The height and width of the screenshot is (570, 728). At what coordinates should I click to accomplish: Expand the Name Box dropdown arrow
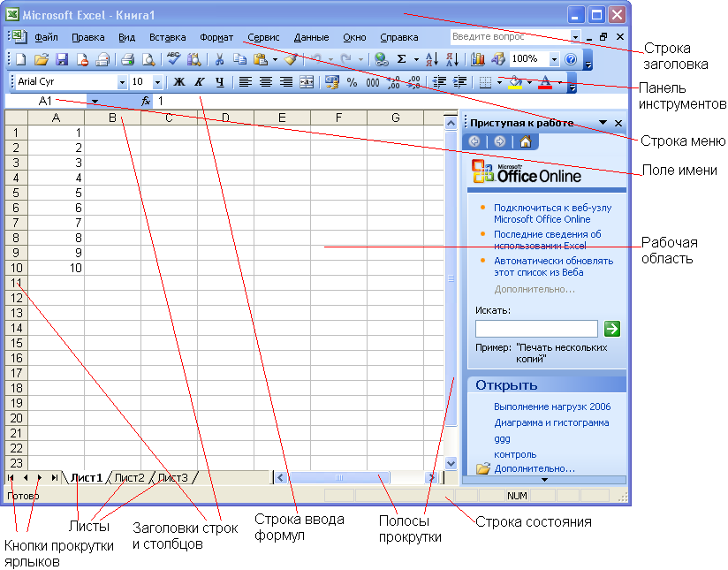pyautogui.click(x=95, y=101)
